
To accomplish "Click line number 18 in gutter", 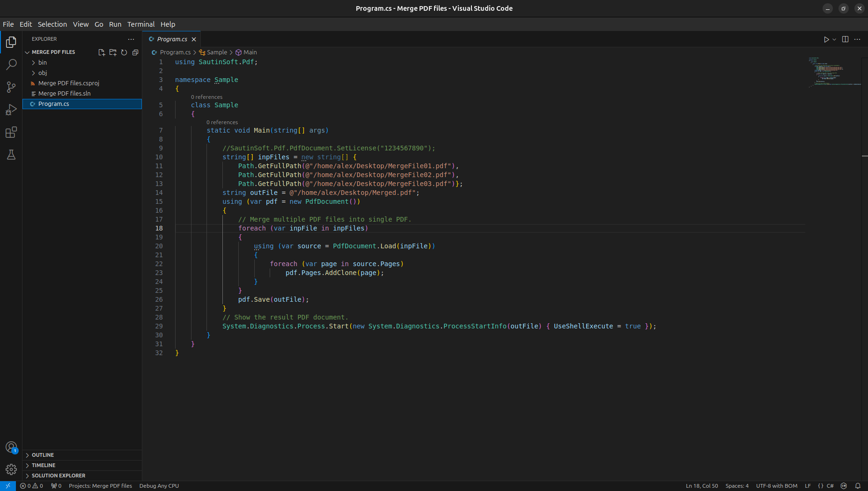I will coord(159,229).
